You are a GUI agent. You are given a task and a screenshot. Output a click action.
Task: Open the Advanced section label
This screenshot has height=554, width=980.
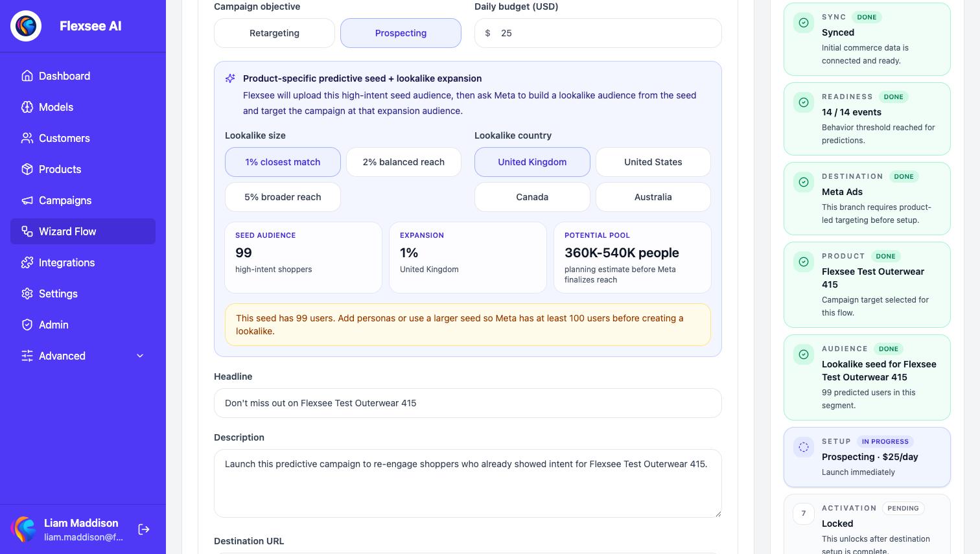click(62, 356)
